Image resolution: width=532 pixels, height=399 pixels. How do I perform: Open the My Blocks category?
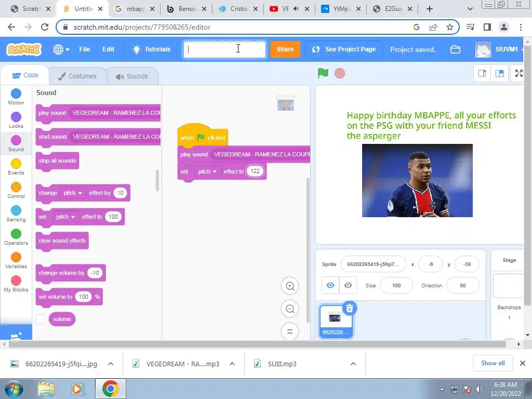tap(16, 284)
